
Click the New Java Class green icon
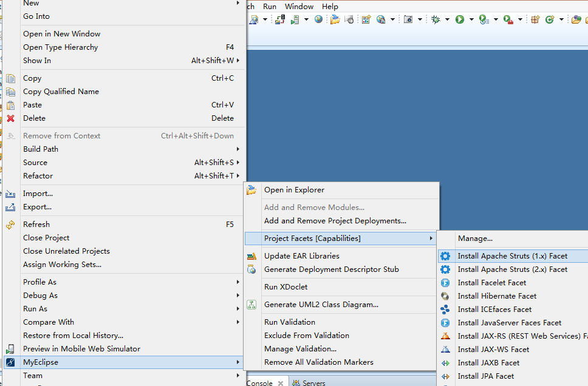550,19
